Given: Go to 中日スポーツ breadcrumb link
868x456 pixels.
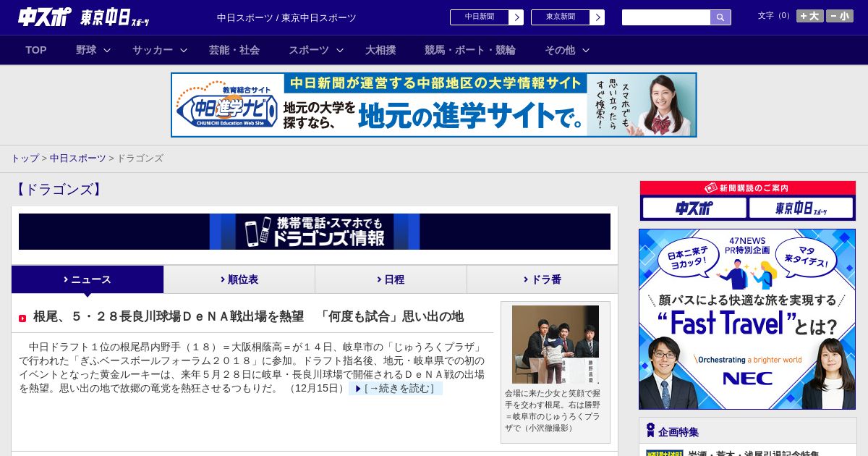Looking at the screenshot, I should tap(77, 159).
